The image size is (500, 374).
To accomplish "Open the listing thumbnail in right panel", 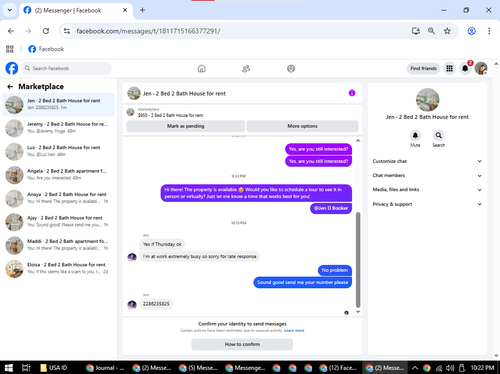I will [x=427, y=100].
